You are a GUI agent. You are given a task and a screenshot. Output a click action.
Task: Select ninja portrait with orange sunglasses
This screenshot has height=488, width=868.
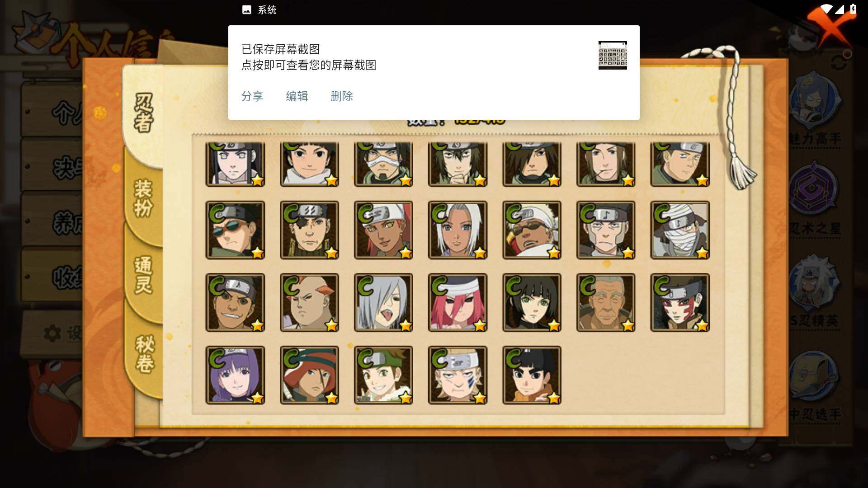(x=235, y=230)
